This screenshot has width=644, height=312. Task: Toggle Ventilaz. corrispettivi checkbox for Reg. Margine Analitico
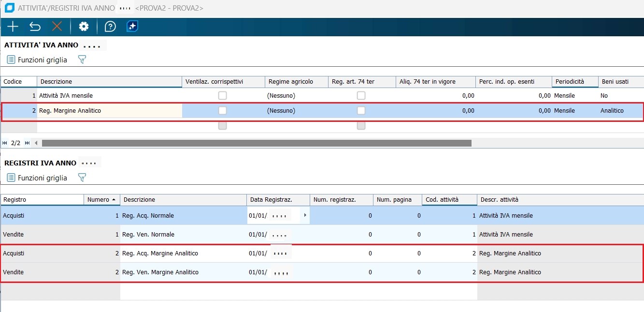pos(222,111)
